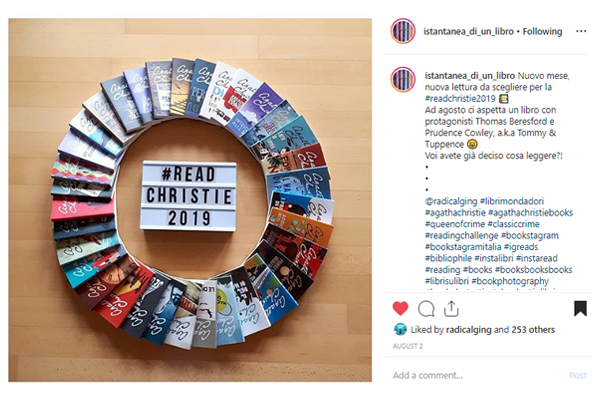Open the three-dots more options menu

coord(581,31)
